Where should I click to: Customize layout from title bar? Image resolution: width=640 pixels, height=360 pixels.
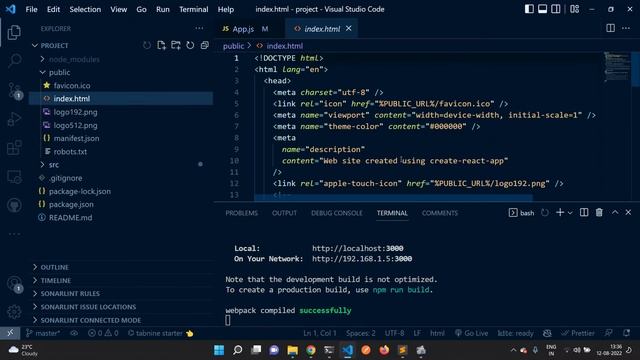(574, 9)
